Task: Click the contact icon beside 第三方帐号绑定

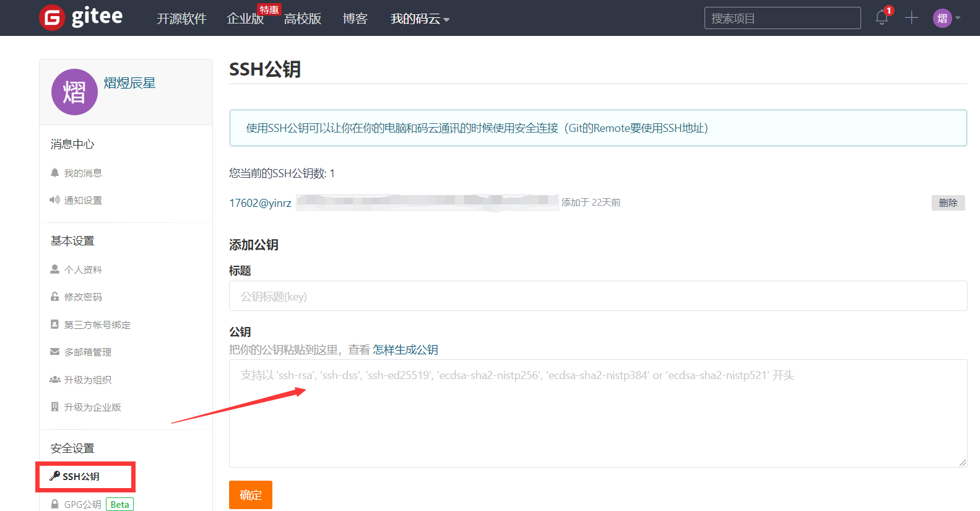Action: pyautogui.click(x=55, y=325)
